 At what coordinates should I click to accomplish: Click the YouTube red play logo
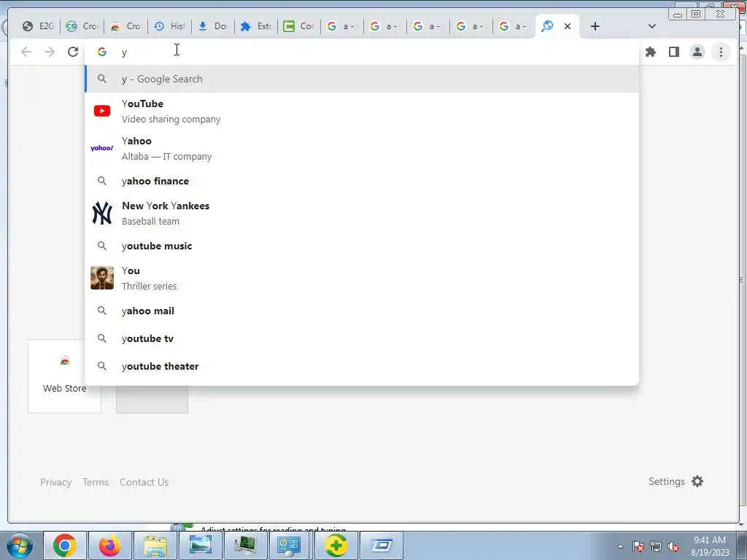pyautogui.click(x=102, y=111)
